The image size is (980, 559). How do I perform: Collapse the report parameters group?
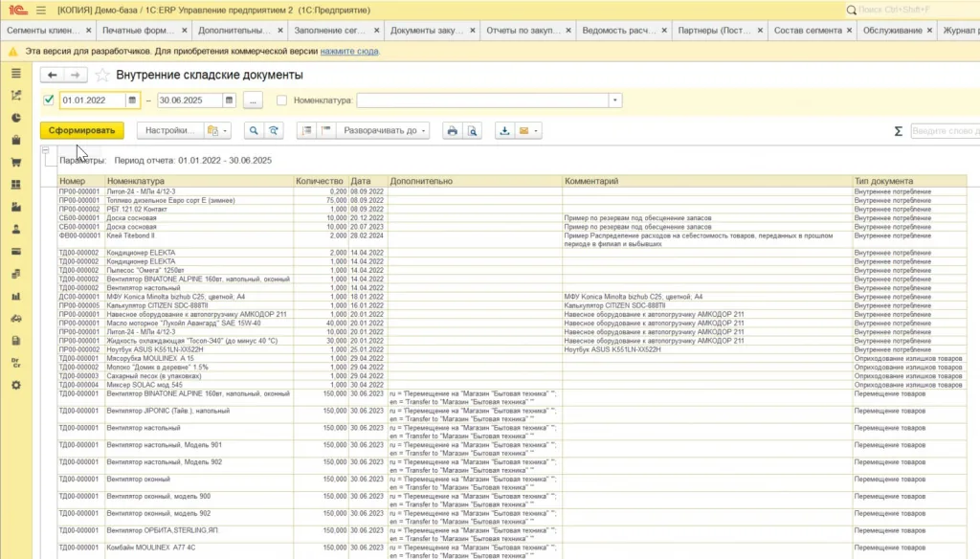click(45, 150)
